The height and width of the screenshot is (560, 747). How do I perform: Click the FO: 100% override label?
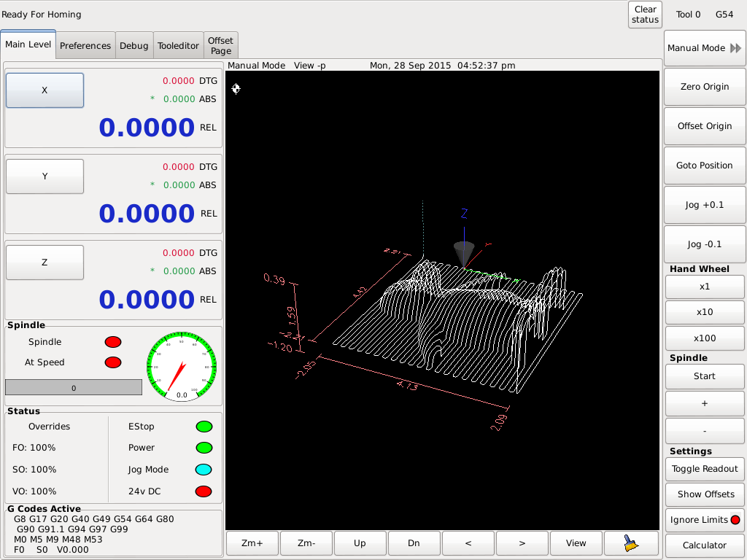(x=34, y=448)
